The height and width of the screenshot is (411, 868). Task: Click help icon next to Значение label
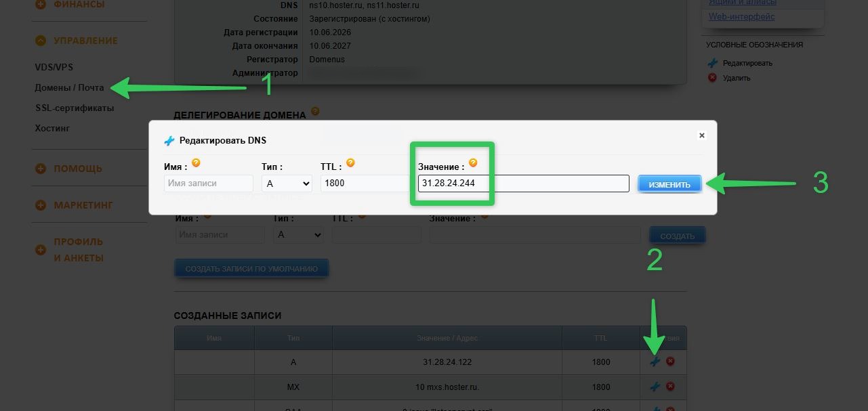[473, 163]
